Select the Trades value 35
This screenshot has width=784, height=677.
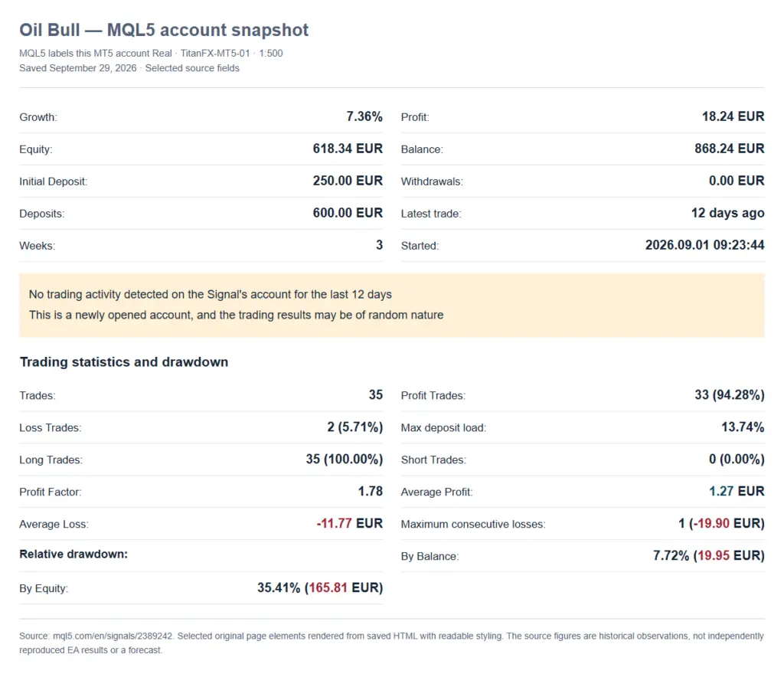click(x=376, y=394)
